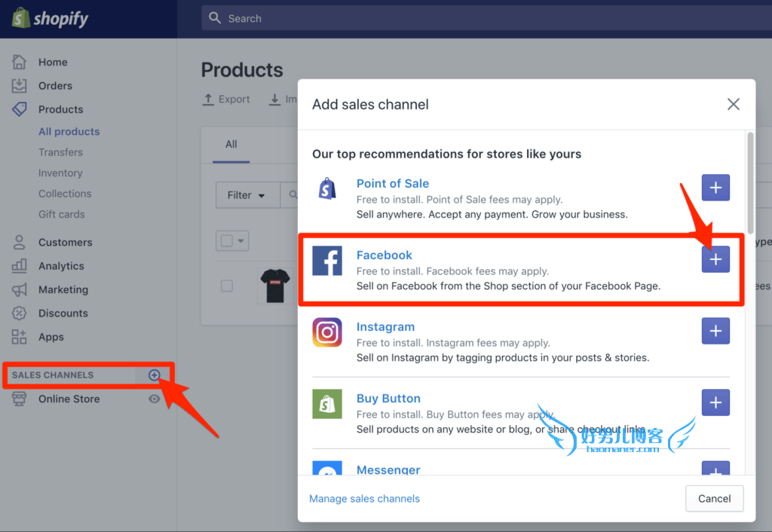Open the black t-shirt product thumbnail
The image size is (772, 532).
click(x=275, y=286)
